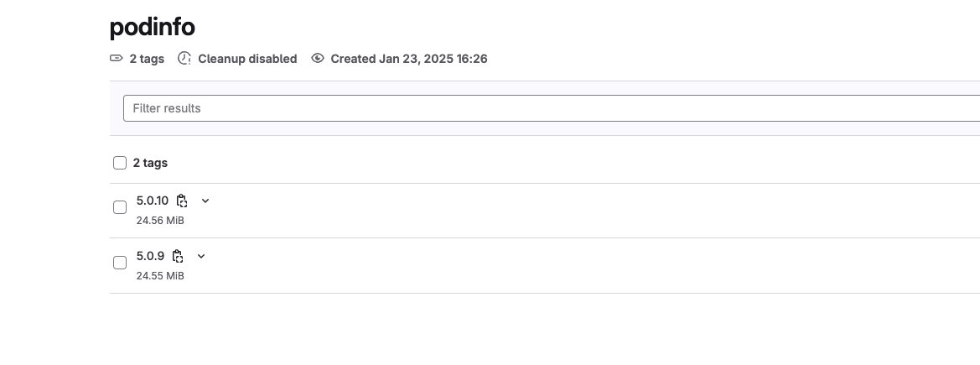Click the 5.0.10 tag name
This screenshot has height=365, width=980.
coord(153,201)
